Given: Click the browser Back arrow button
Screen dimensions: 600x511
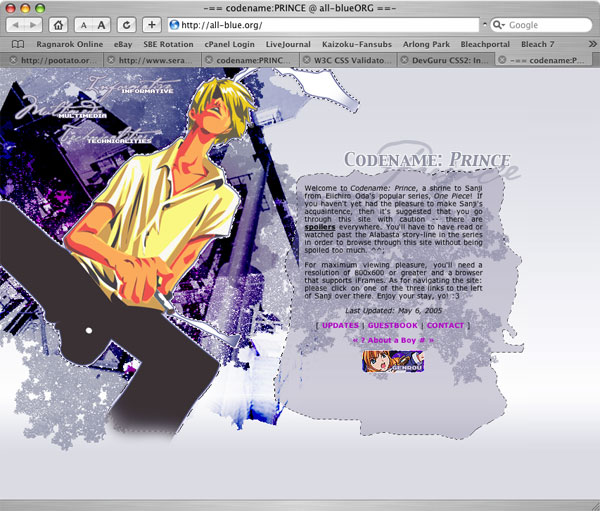Looking at the screenshot, I should pyautogui.click(x=18, y=25).
